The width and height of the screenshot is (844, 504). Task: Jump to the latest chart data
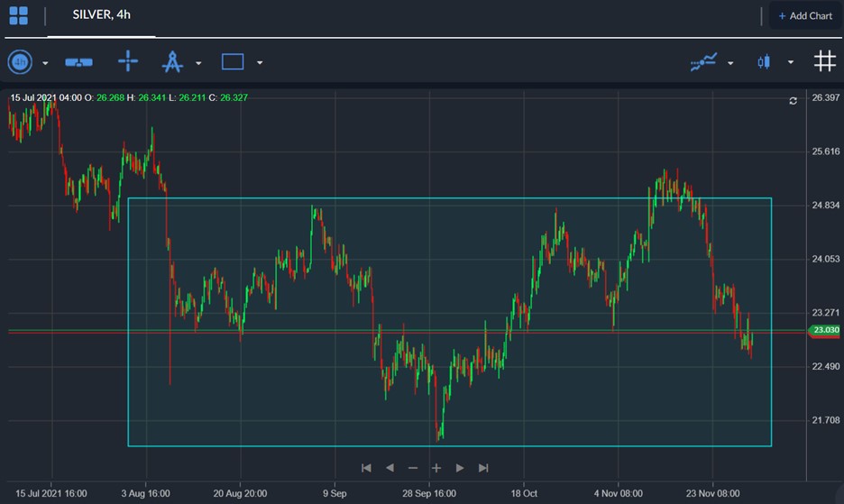pos(483,468)
